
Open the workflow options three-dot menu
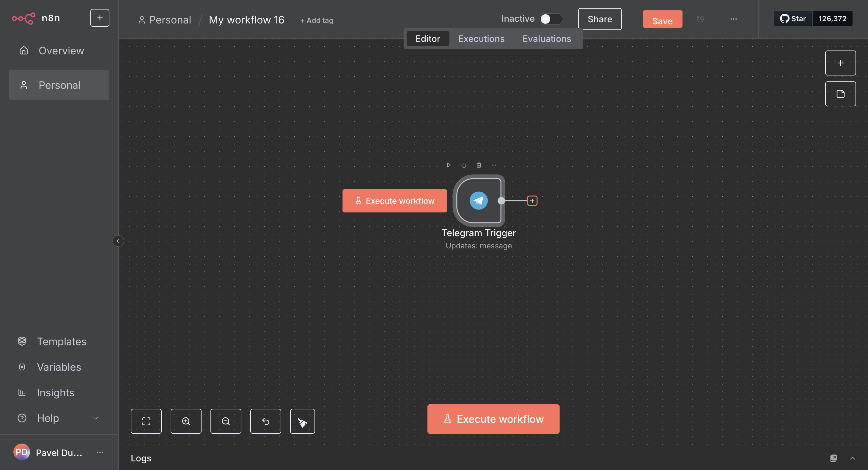(x=733, y=19)
